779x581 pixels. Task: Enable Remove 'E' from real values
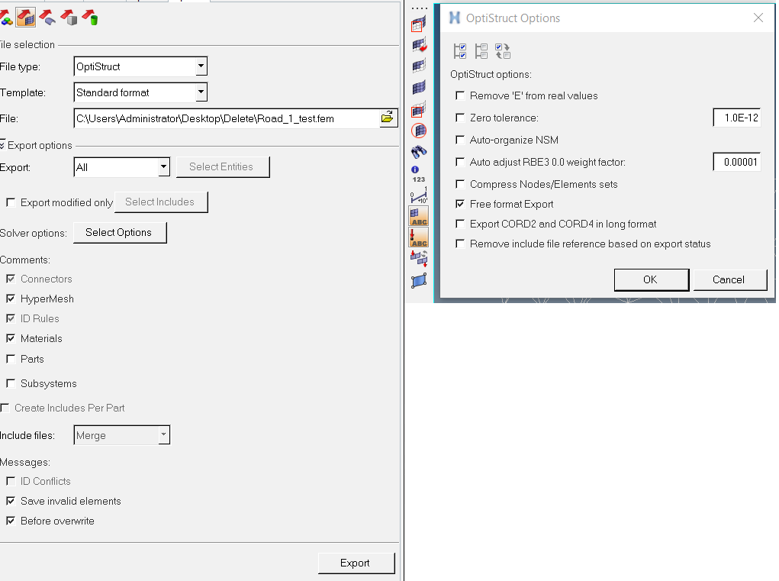point(460,95)
